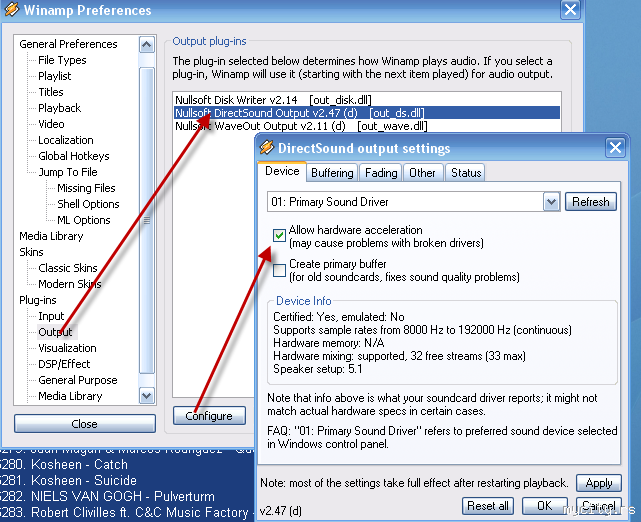Select General Preferences in tree

coord(68,44)
